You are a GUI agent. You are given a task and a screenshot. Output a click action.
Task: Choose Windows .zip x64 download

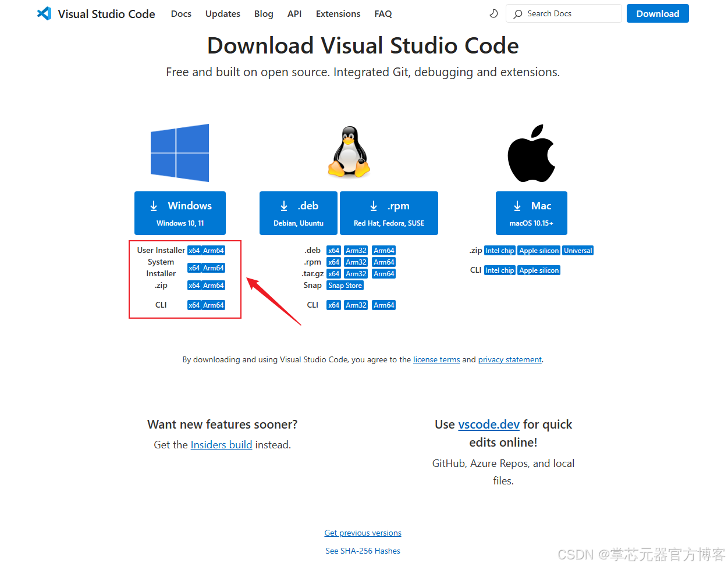tap(194, 286)
